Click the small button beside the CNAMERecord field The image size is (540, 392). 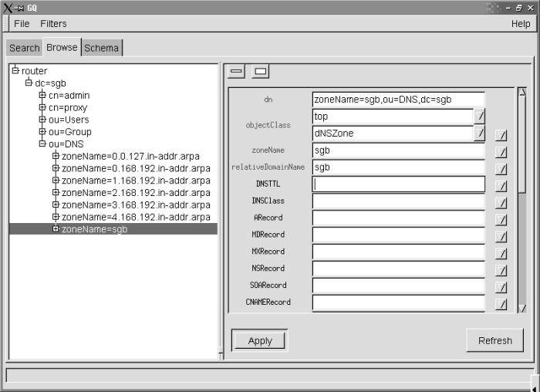(501, 304)
